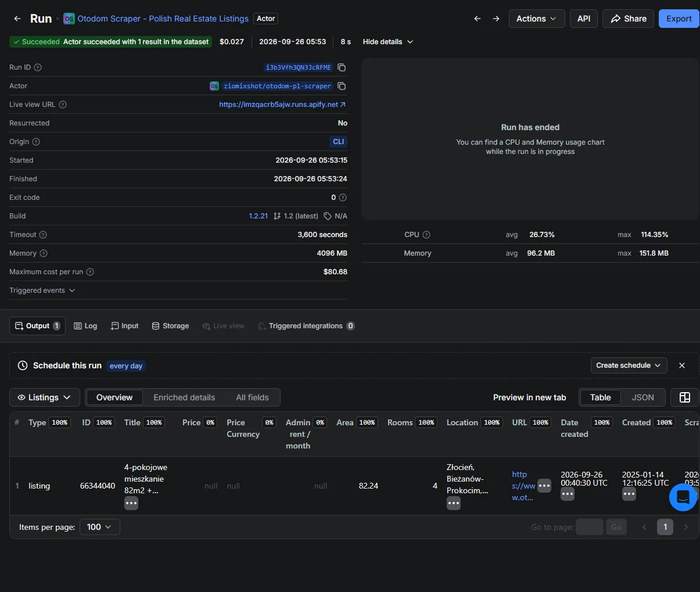700x592 pixels.
Task: Show help for Memory setting
Action: point(44,253)
